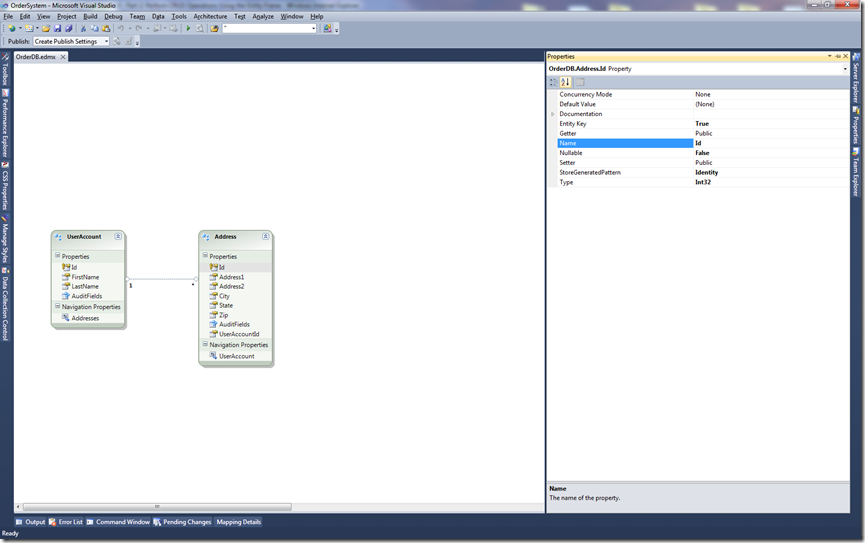Collapse the UserAccount entity shape chevron

pyautogui.click(x=118, y=236)
